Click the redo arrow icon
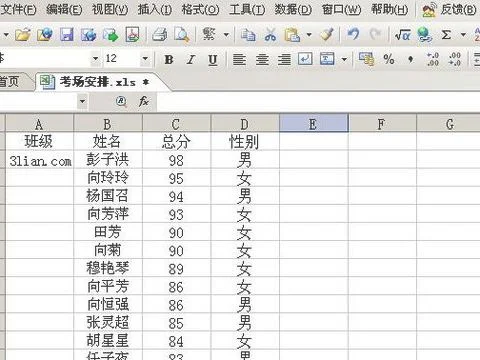The image size is (480, 360). point(375,34)
